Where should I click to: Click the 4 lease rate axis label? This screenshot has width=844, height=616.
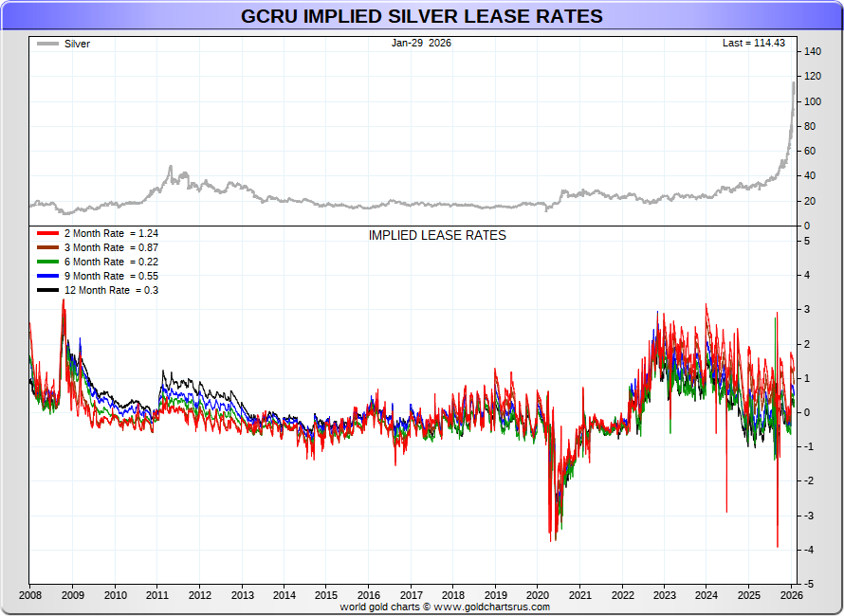click(807, 275)
